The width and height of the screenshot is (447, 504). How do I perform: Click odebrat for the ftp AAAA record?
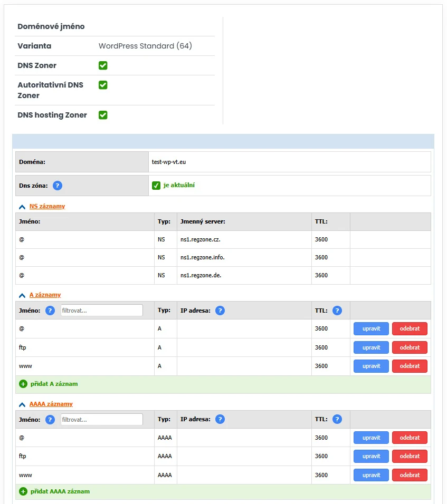tap(410, 457)
